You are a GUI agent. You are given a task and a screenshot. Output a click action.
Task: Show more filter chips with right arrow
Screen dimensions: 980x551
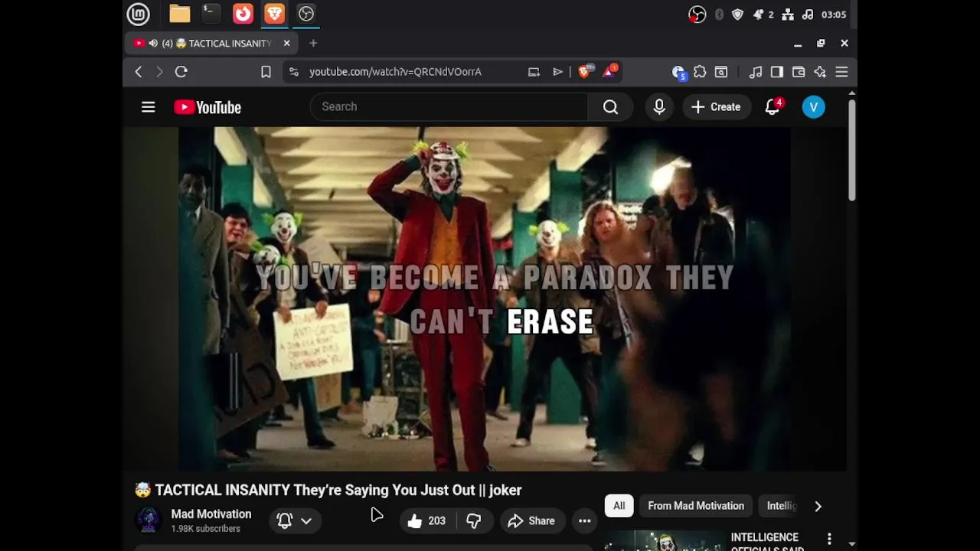click(x=818, y=506)
